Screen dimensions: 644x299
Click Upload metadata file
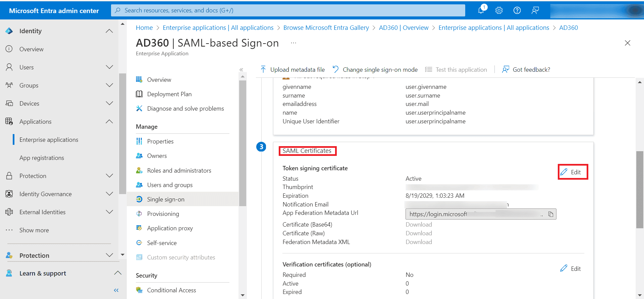(x=292, y=70)
